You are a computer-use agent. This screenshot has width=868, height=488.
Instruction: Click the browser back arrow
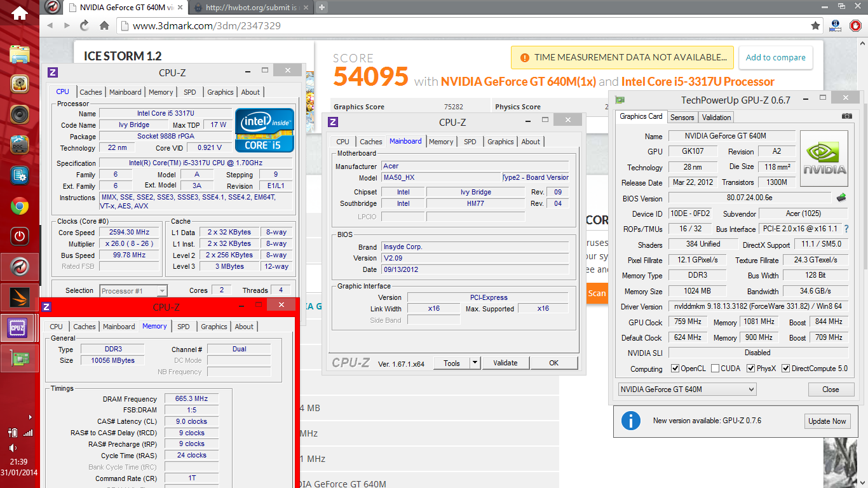[x=51, y=26]
